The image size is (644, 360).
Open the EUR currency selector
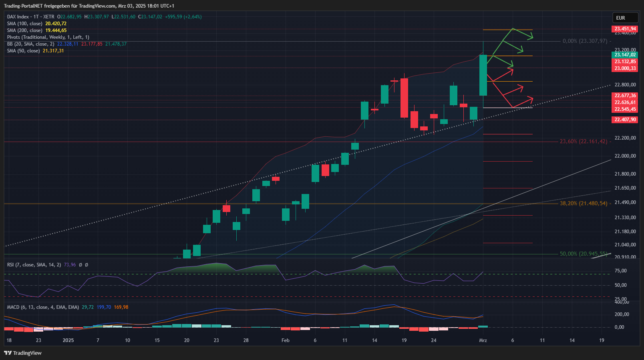click(625, 18)
